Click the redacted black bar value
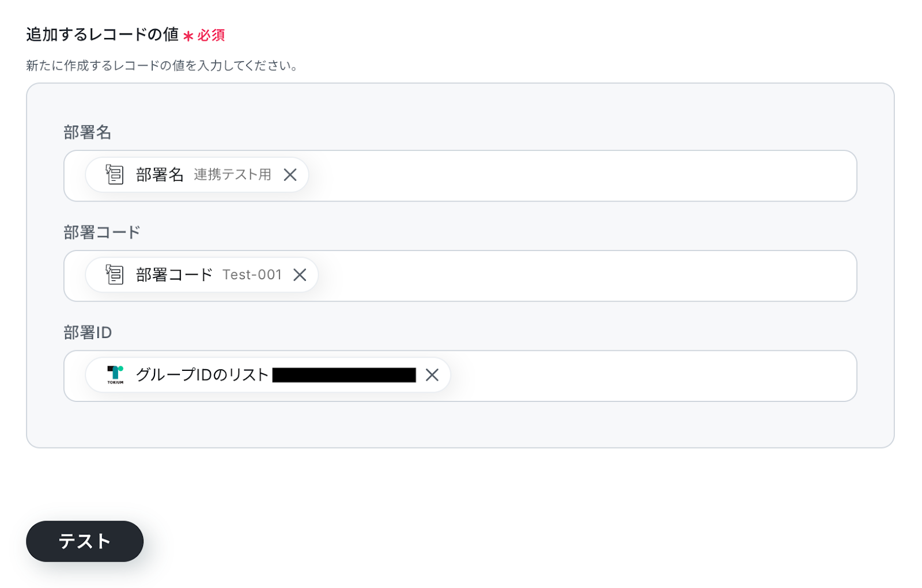This screenshot has height=588, width=922. pyautogui.click(x=344, y=375)
